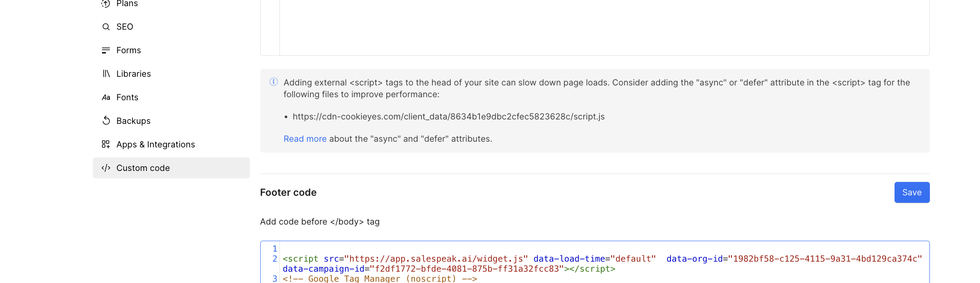
Task: Save the Footer code
Action: point(912,192)
